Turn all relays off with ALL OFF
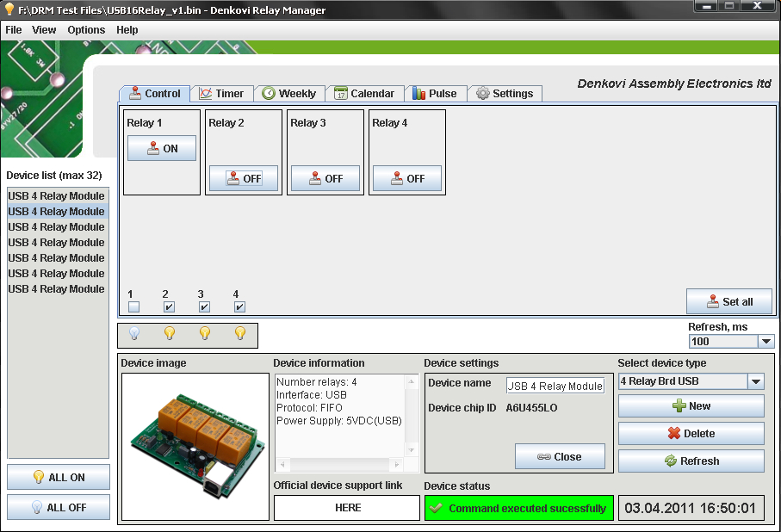 coord(59,507)
